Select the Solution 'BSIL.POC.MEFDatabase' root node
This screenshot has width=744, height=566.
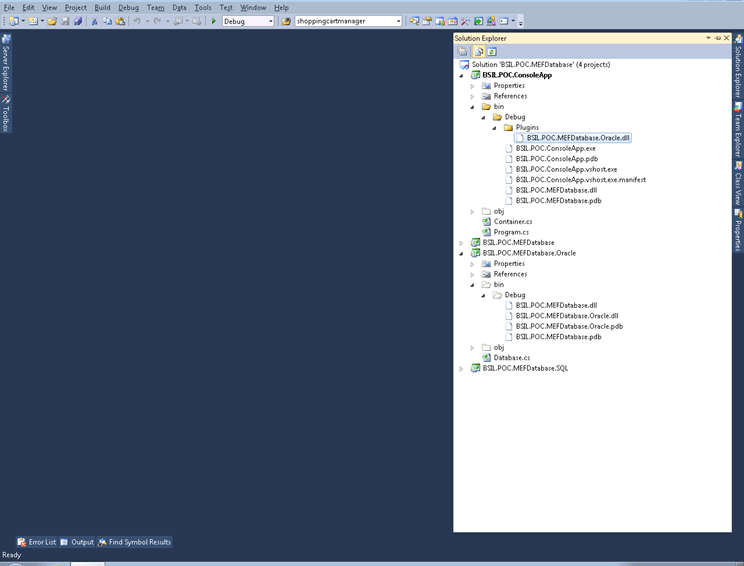pyautogui.click(x=540, y=65)
